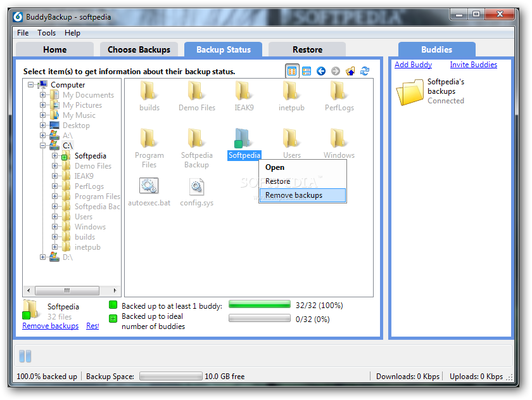532x400 pixels.
Task: Select the PerfLogs folder icon
Action: (339, 91)
